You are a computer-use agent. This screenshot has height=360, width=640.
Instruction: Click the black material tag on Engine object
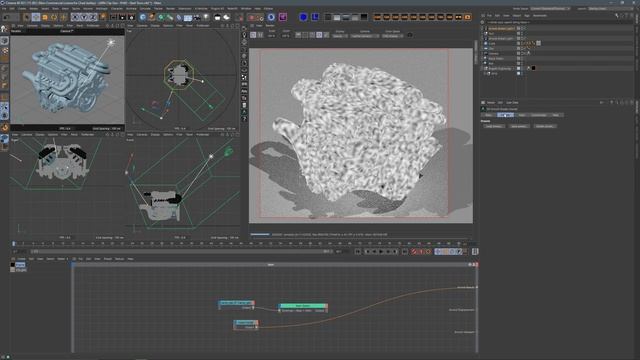pos(533,69)
